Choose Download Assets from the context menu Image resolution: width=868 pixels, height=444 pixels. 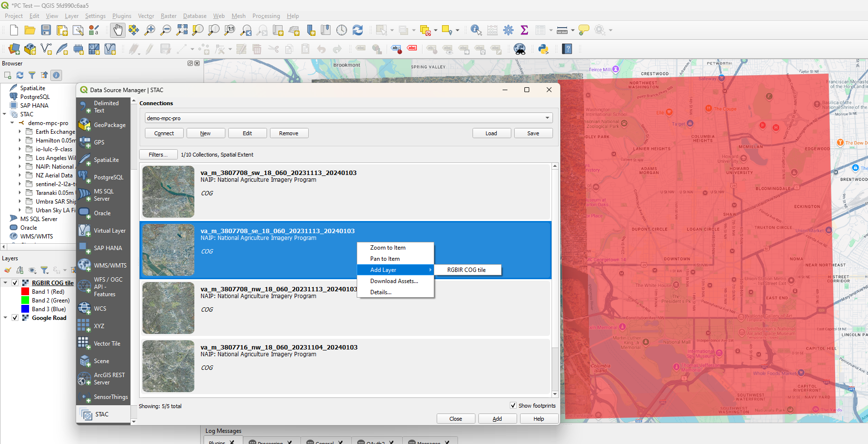coord(394,281)
